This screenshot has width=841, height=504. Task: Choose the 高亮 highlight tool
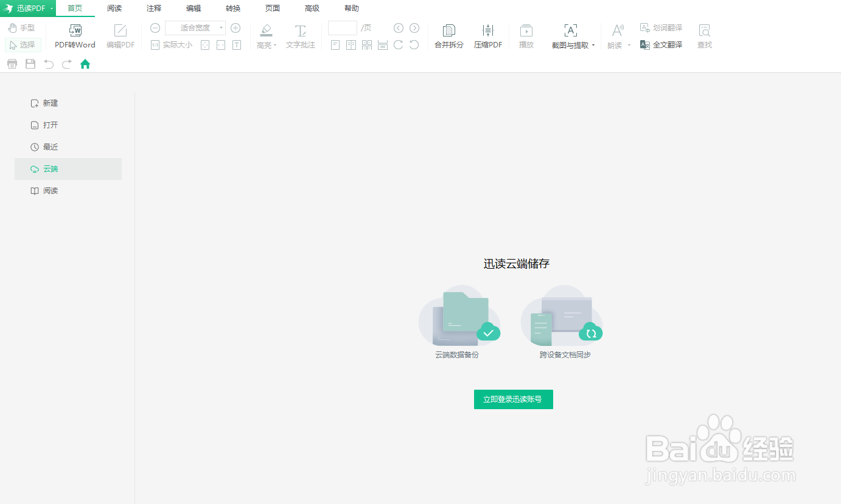pos(265,37)
